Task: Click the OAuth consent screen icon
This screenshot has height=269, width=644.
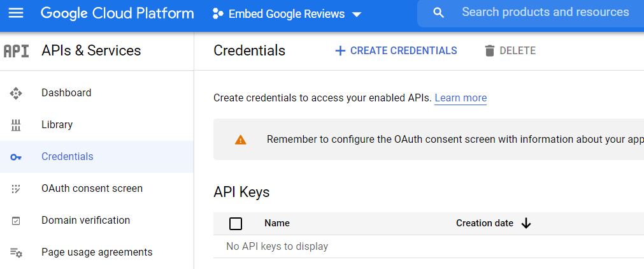Action: [x=17, y=189]
